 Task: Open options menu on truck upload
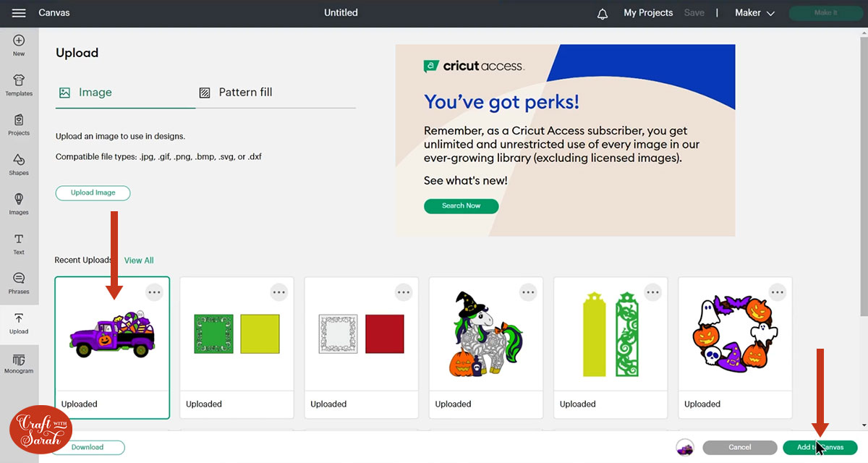(x=154, y=292)
